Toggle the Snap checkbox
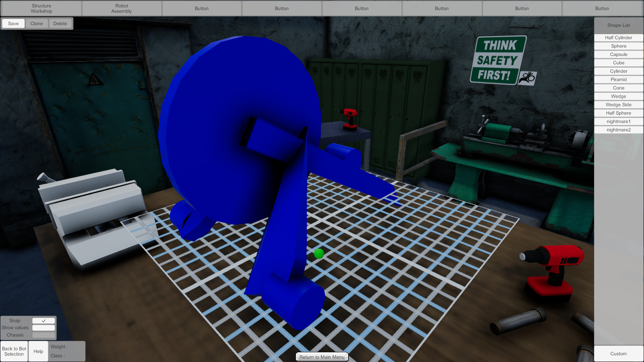 44,321
